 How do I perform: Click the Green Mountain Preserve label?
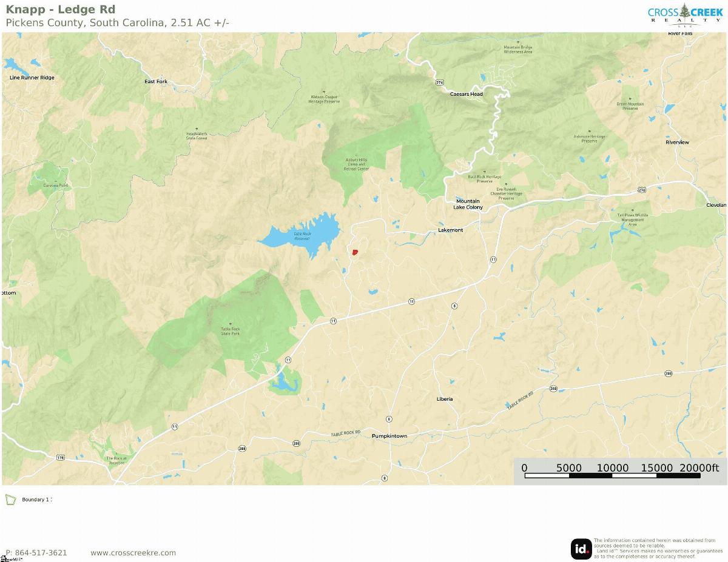(x=630, y=105)
